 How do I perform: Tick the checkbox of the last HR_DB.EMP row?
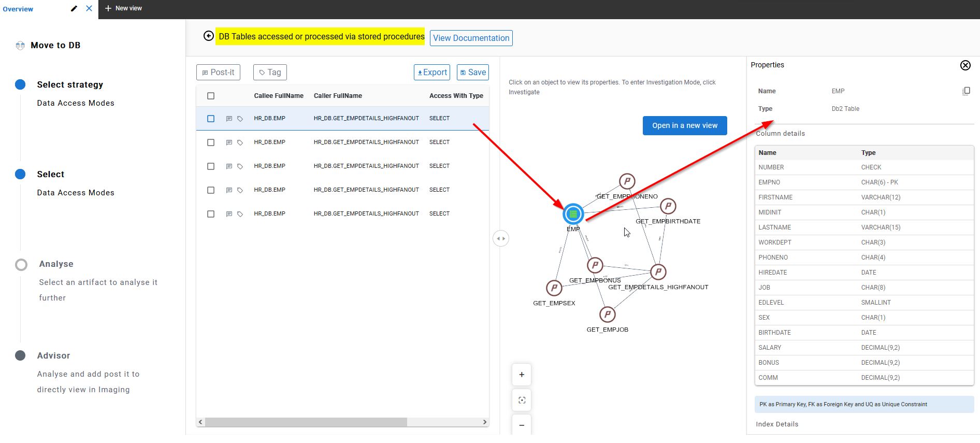click(x=211, y=214)
